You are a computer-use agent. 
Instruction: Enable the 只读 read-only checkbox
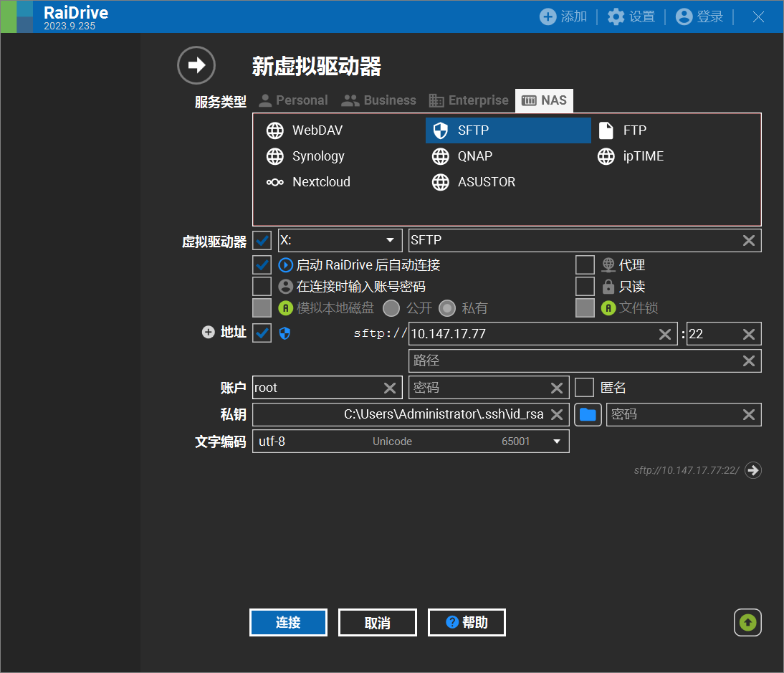(585, 287)
